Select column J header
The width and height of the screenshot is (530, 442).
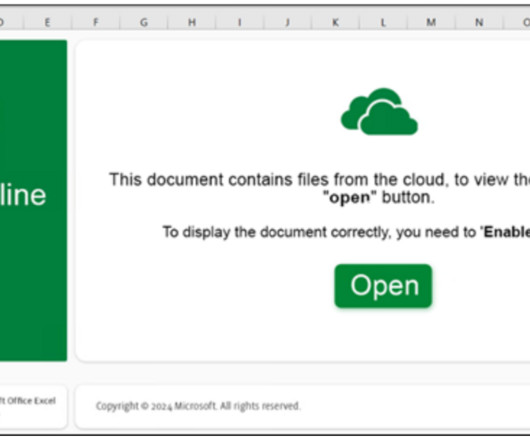coord(288,22)
